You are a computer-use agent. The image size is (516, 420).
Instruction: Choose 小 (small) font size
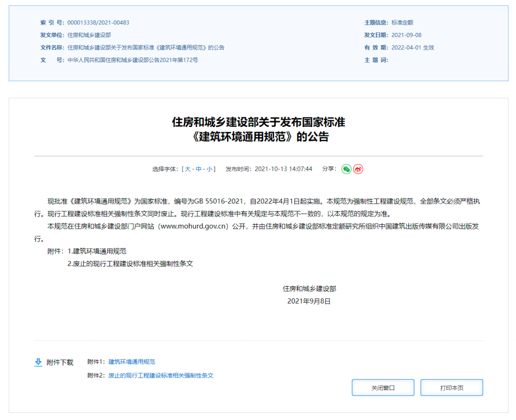coord(209,169)
